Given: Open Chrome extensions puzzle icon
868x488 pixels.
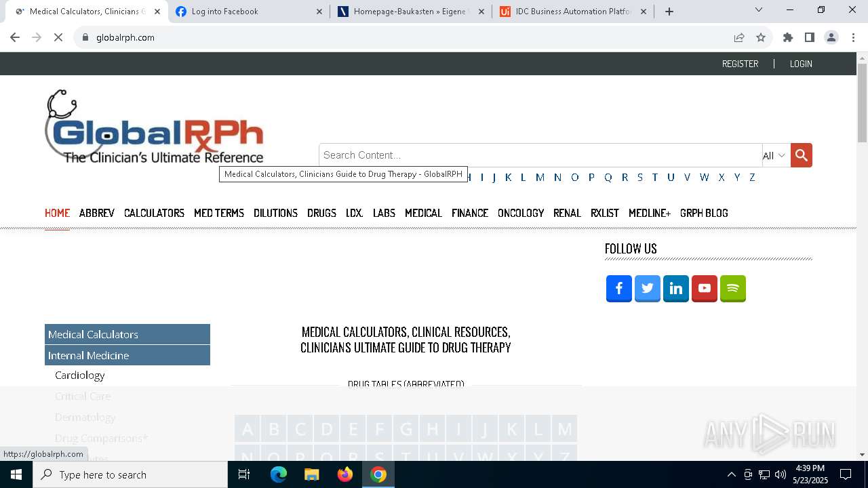Looking at the screenshot, I should [788, 37].
